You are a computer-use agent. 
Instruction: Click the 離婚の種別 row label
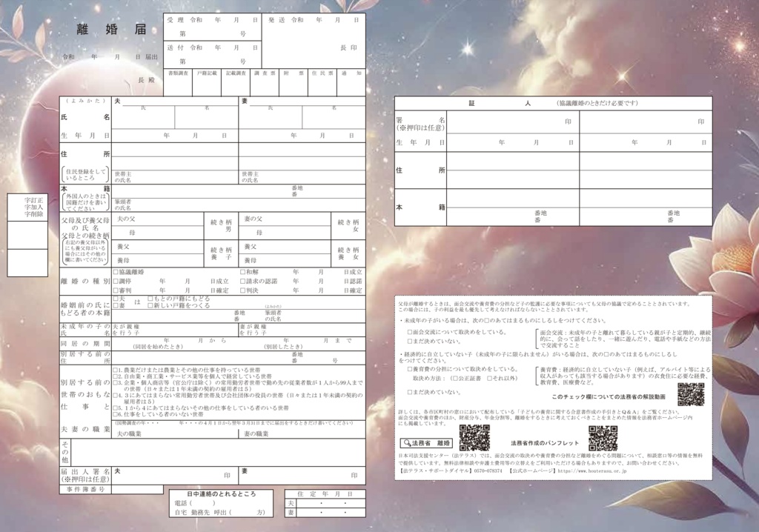85,282
